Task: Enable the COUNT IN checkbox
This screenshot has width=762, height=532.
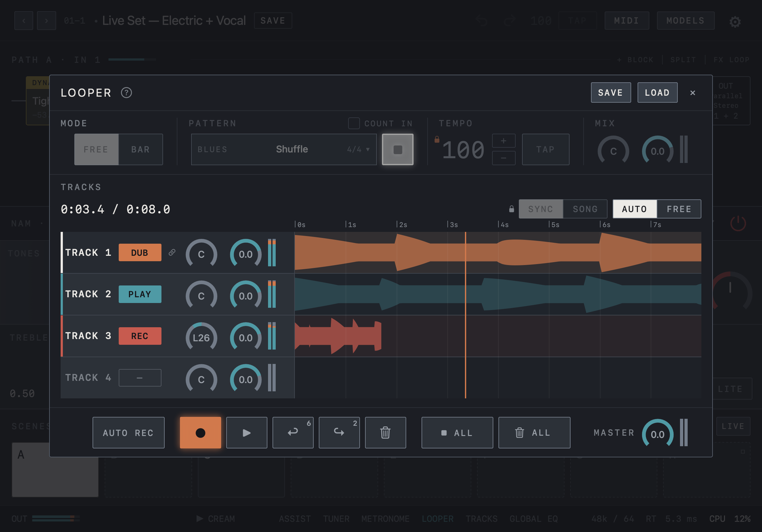Action: tap(354, 123)
